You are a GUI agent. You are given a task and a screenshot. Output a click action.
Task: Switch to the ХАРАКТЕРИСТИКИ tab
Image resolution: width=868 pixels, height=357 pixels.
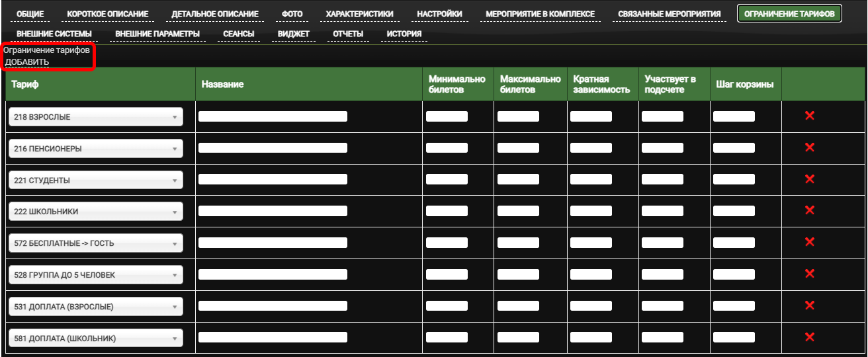tap(359, 14)
